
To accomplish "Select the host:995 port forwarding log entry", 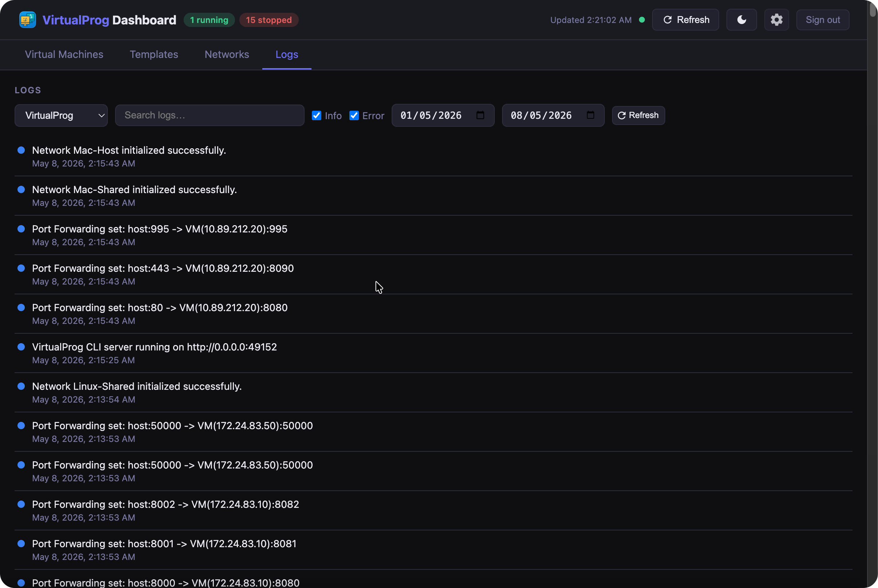I will [434, 235].
